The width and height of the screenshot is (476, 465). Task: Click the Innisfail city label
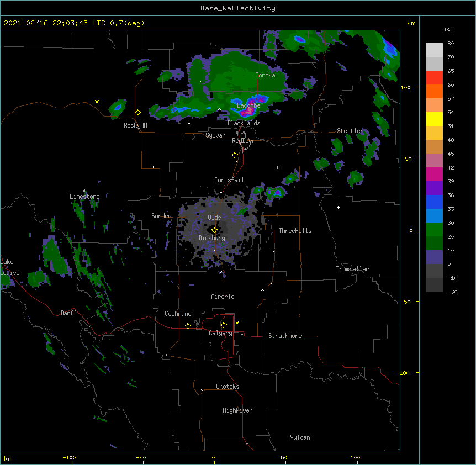(229, 180)
